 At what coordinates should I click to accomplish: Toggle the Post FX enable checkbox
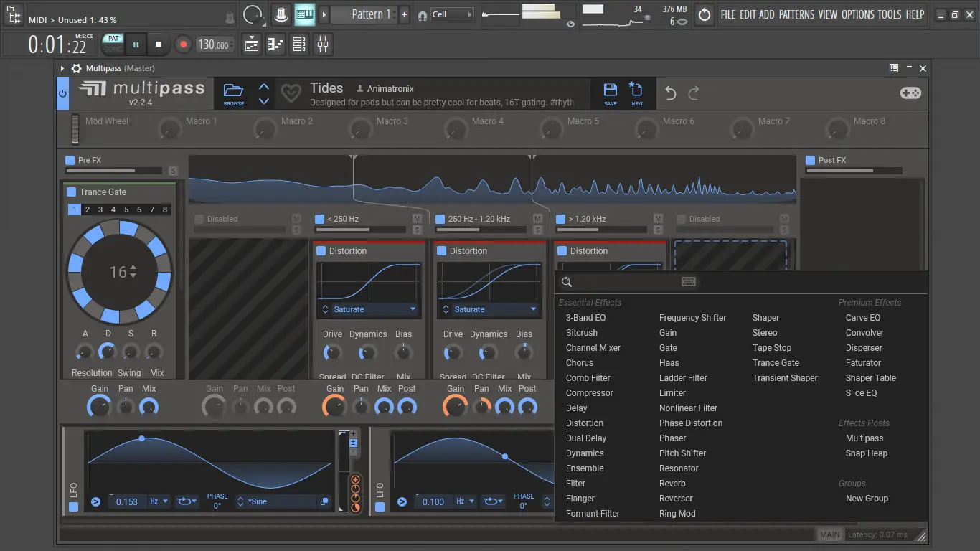[810, 160]
